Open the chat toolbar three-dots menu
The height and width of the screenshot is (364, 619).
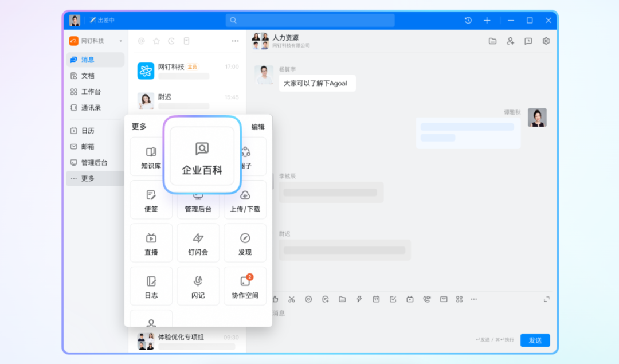[x=474, y=299]
